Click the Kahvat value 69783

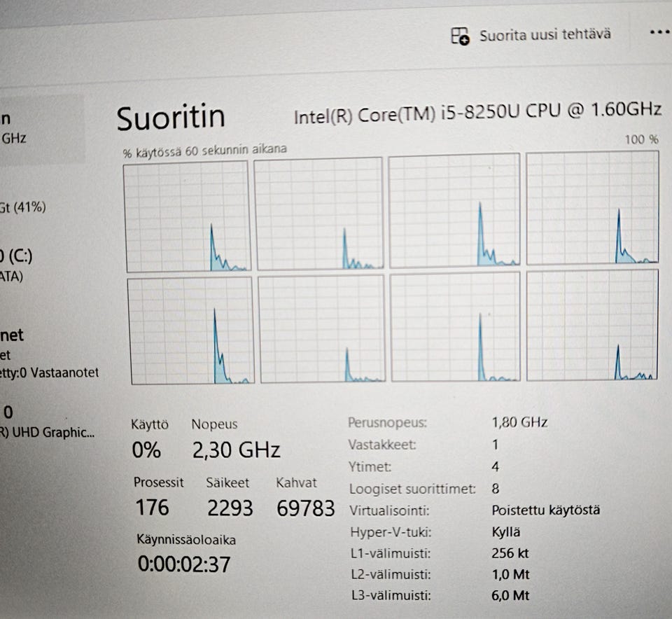[306, 508]
